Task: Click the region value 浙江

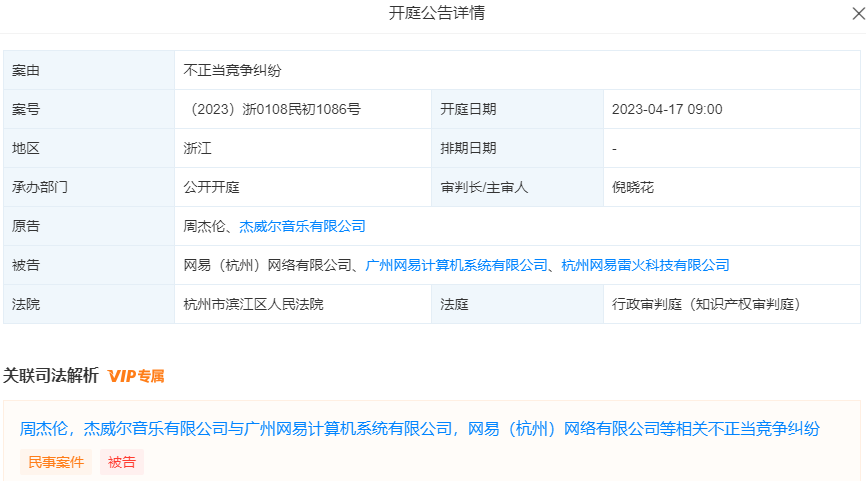Action: (x=198, y=148)
